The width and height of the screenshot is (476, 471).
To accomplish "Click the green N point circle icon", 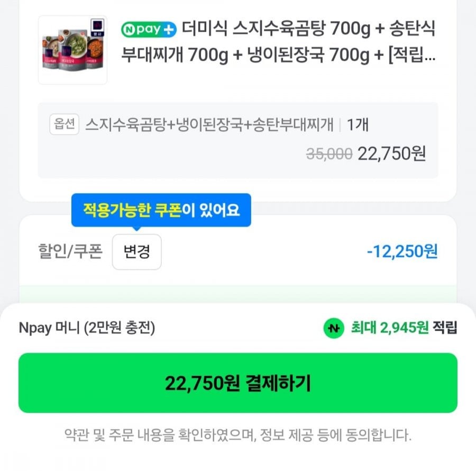I will [334, 328].
